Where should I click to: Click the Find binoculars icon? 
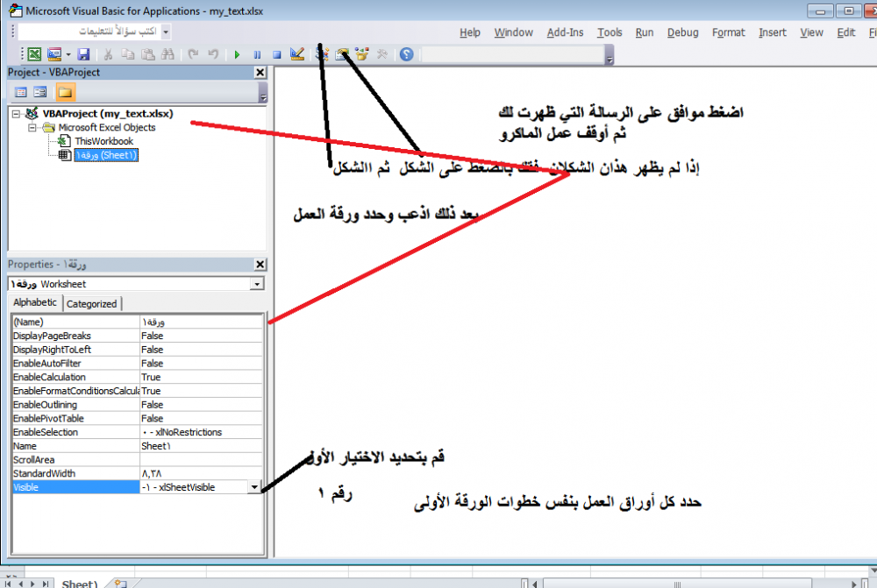click(x=169, y=54)
